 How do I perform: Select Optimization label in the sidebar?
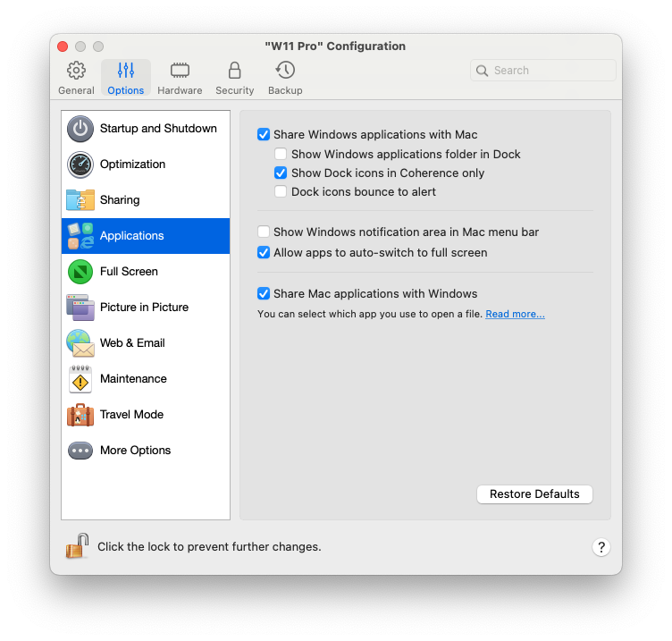pyautogui.click(x=132, y=164)
